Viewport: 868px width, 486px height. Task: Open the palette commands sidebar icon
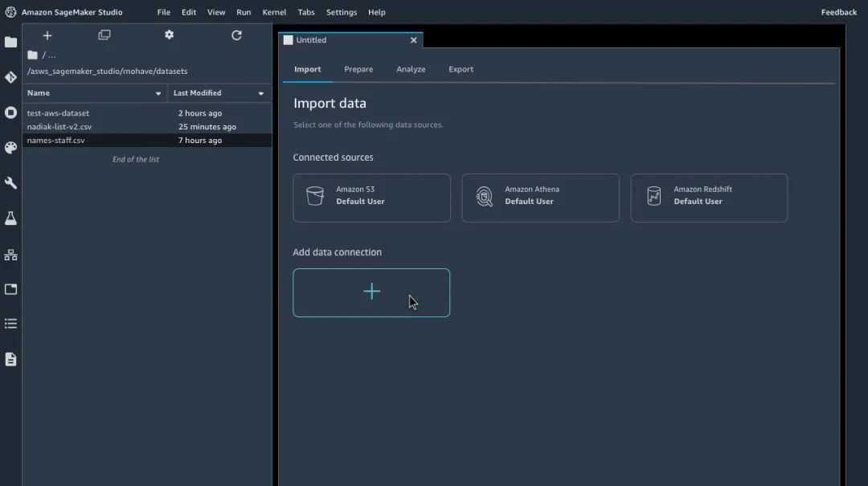tap(10, 148)
